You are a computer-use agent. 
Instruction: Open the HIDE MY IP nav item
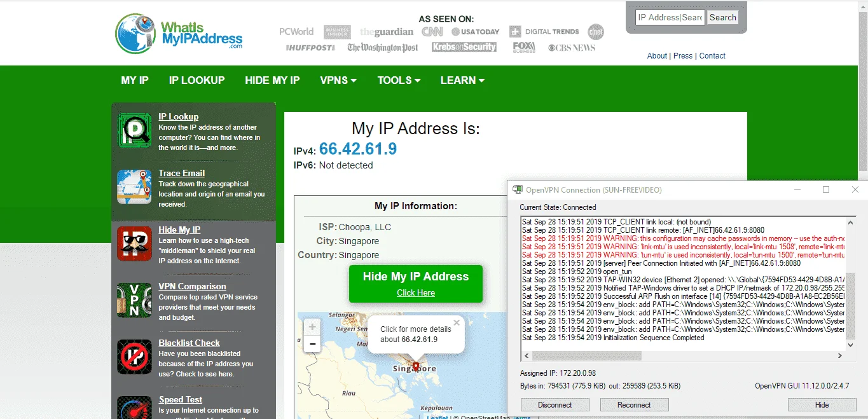pyautogui.click(x=272, y=80)
